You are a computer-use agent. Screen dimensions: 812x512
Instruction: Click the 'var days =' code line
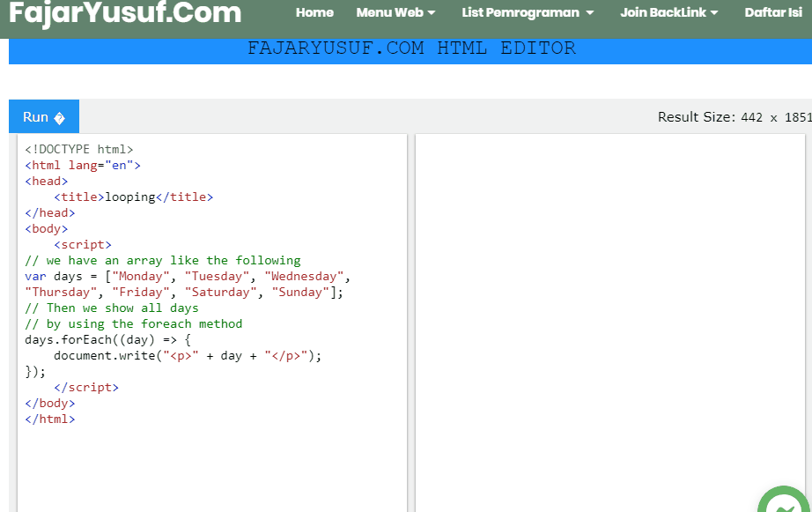pos(188,276)
